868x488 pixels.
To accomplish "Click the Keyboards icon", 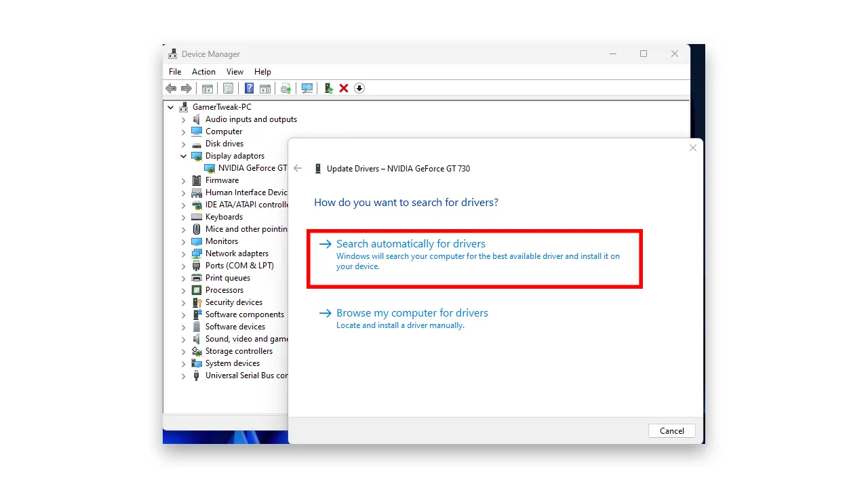I will pos(197,217).
